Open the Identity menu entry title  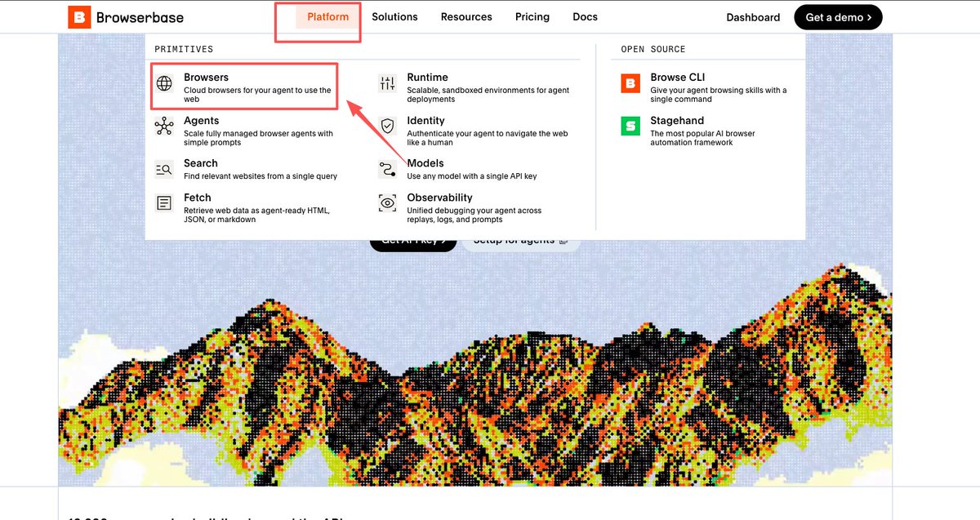pos(425,121)
